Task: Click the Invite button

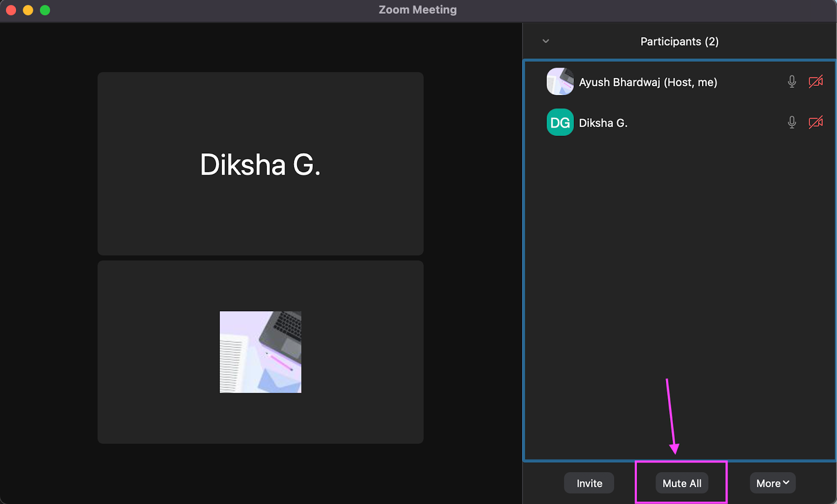Action: point(589,483)
